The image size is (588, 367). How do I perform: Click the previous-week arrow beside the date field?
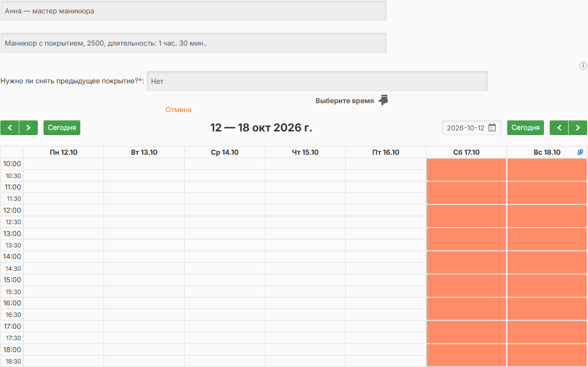(559, 127)
